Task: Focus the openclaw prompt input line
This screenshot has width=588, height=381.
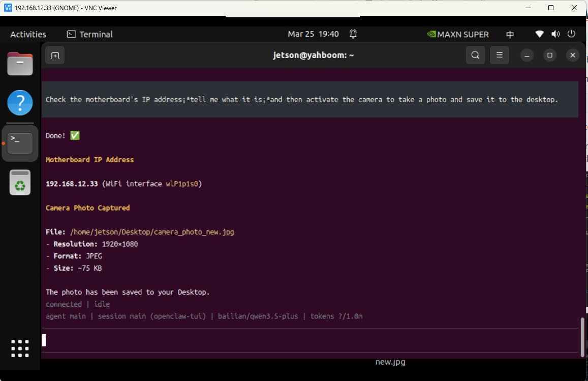Action: click(310, 340)
